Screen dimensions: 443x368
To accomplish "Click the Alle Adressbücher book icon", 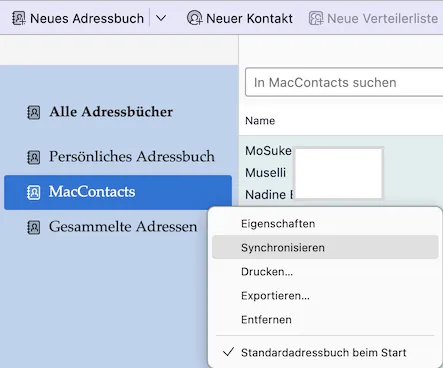I will (34, 112).
